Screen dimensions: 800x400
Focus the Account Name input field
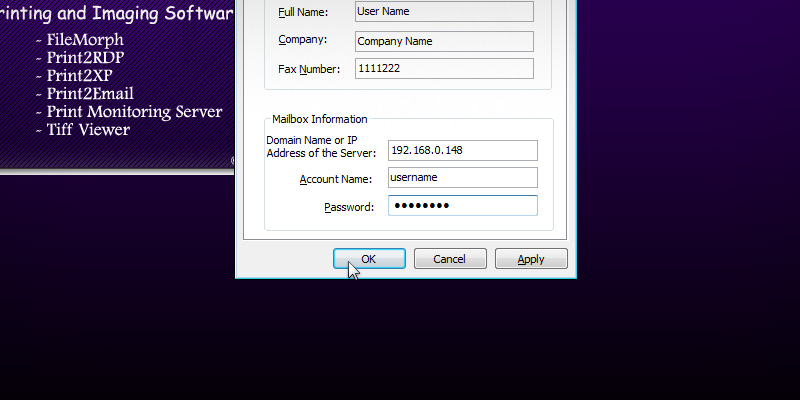[x=463, y=178]
